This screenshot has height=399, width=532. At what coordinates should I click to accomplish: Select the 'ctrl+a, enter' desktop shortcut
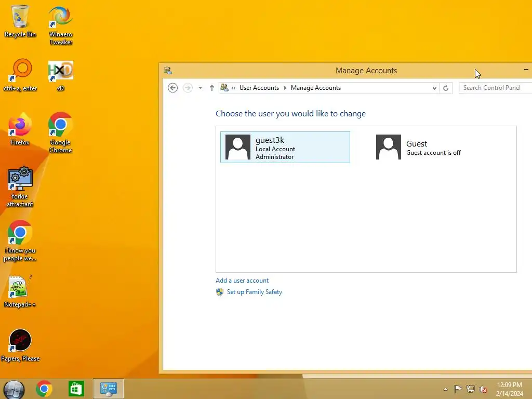[20, 75]
